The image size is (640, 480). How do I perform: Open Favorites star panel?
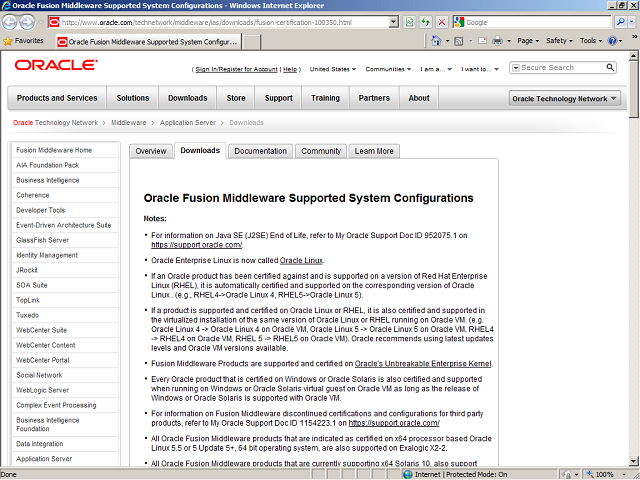coord(24,41)
